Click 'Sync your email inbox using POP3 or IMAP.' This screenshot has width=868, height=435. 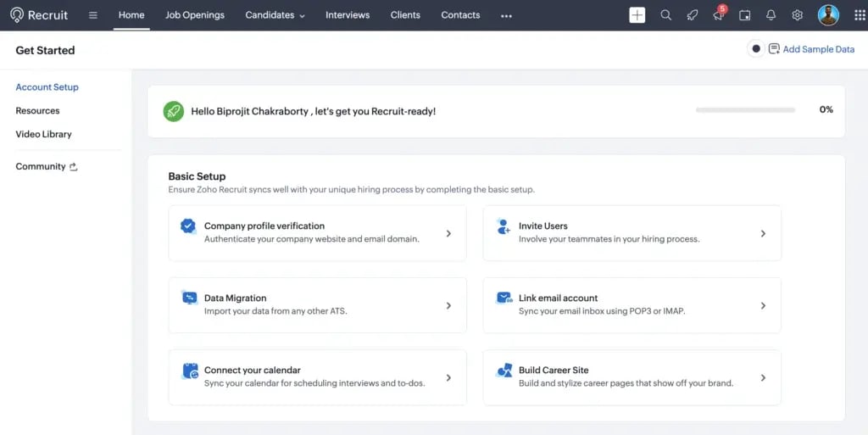click(x=602, y=311)
